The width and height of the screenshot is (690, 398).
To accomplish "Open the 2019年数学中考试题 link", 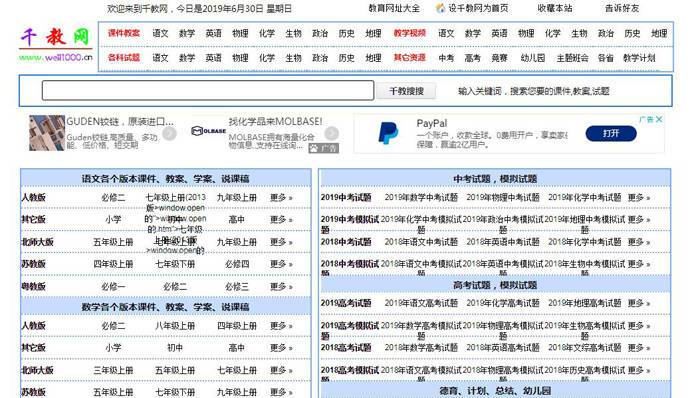I will pyautogui.click(x=421, y=197).
